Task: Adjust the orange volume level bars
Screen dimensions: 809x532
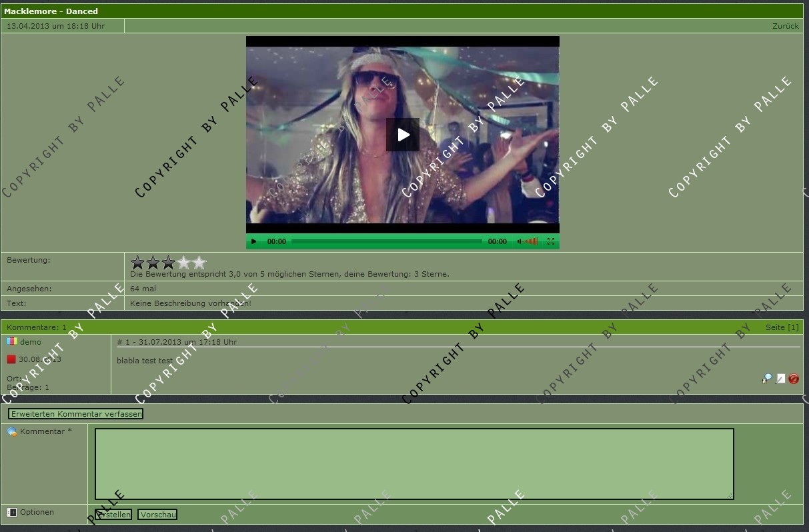Action: tap(531, 241)
